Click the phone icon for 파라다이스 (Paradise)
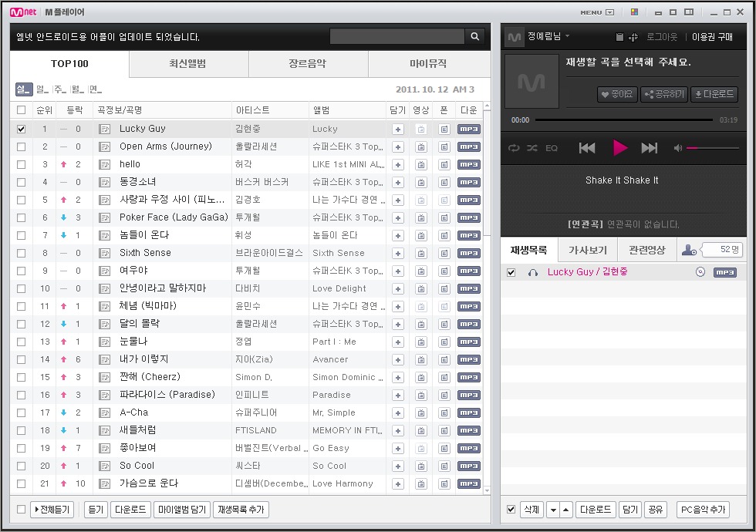Viewport: 756px width, 532px height. (x=444, y=395)
